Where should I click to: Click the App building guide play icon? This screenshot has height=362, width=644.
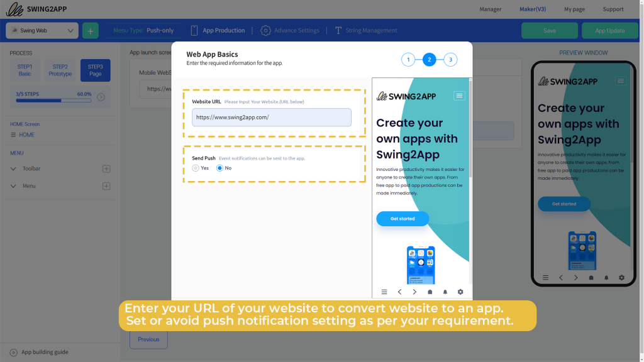point(14,353)
